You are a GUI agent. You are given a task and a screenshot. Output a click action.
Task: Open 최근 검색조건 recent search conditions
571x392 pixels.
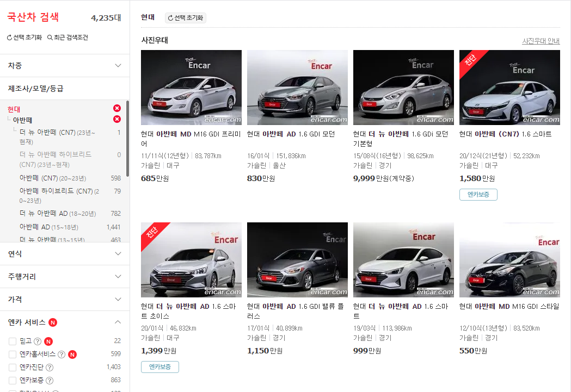[x=67, y=38]
